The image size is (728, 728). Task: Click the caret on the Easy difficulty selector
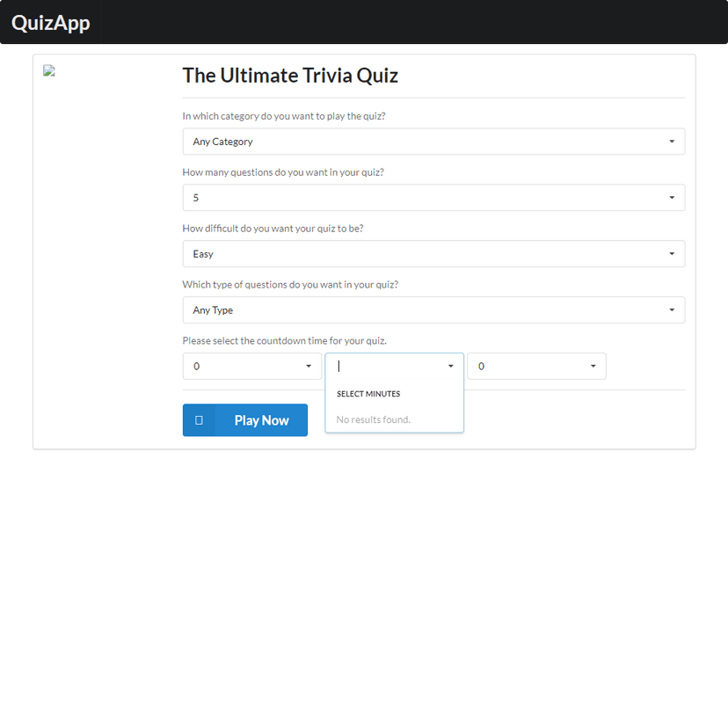673,253
